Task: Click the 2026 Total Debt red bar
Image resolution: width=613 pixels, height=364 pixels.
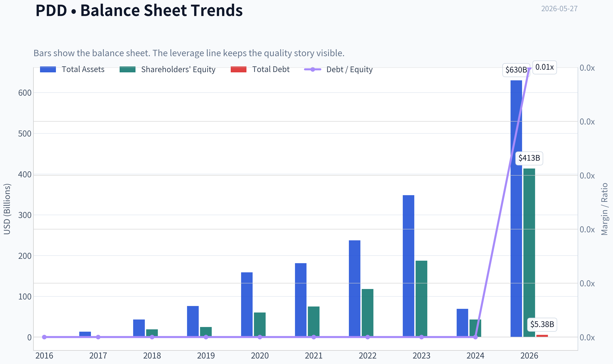Action: pos(542,336)
